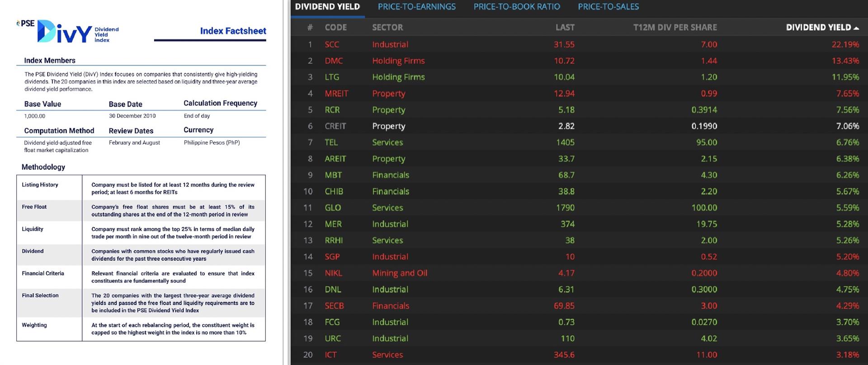Image resolution: width=868 pixels, height=365 pixels.
Task: Sort table by the SECTOR column header
Action: click(387, 28)
